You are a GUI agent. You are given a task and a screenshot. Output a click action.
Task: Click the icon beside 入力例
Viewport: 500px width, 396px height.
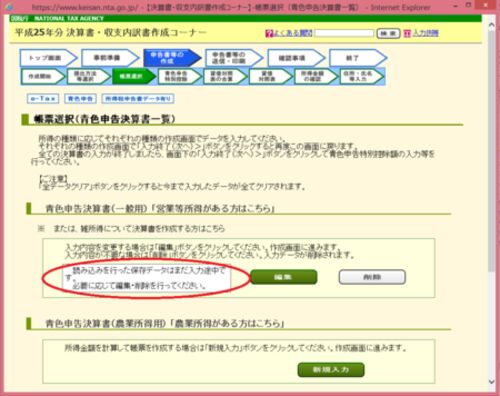407,33
